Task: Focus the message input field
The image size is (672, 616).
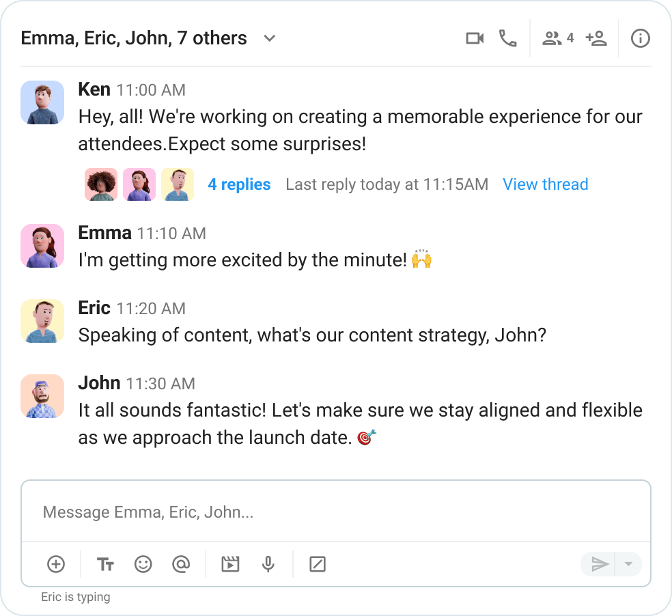Action: pyautogui.click(x=335, y=511)
